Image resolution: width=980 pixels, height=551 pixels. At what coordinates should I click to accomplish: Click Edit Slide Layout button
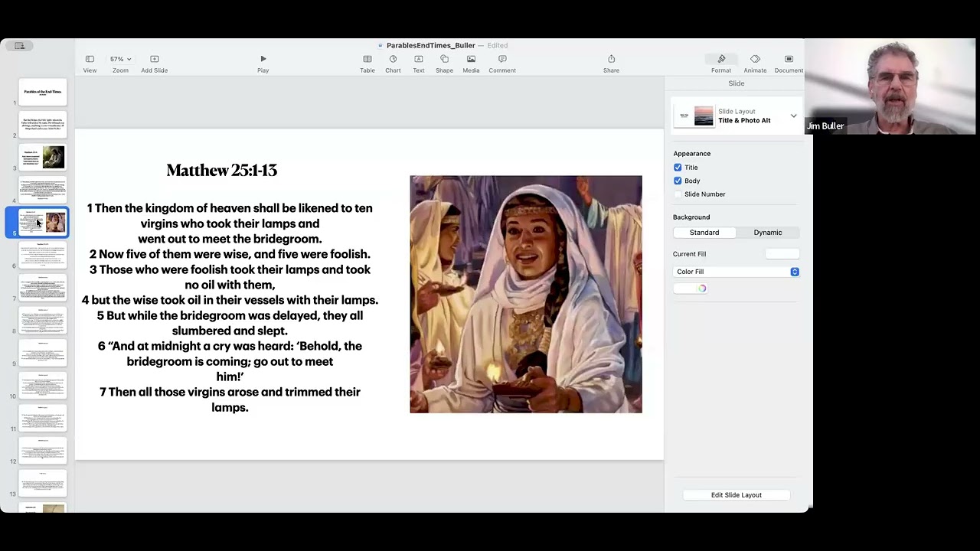pos(737,495)
